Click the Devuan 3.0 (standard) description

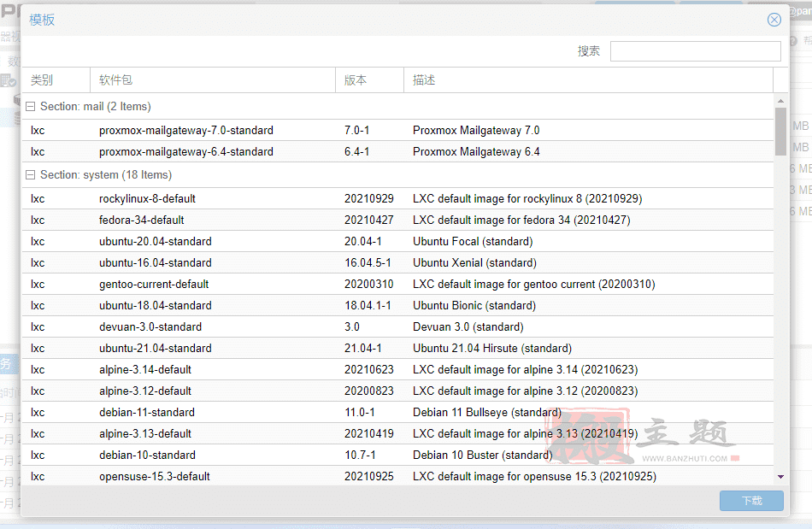click(x=468, y=327)
